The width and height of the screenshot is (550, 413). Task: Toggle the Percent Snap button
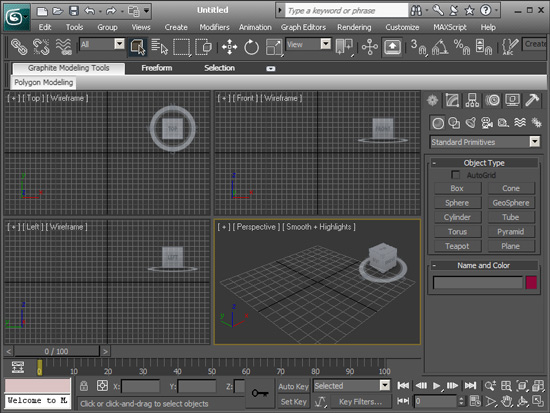(x=462, y=47)
